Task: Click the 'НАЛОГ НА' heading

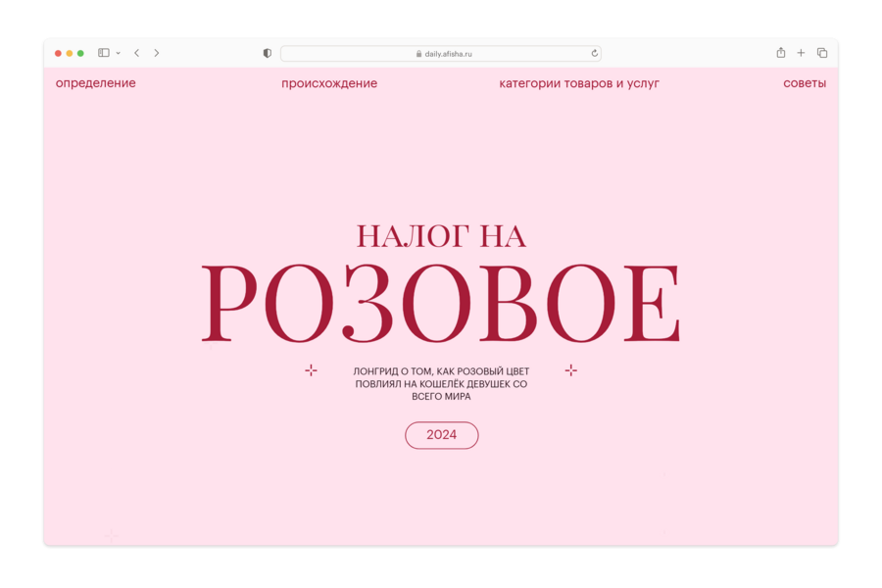Action: tap(442, 236)
